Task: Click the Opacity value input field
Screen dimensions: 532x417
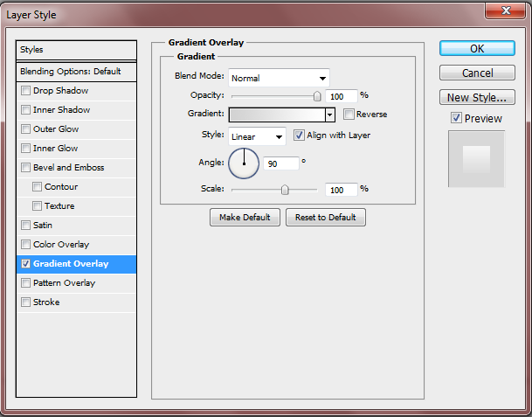Action: click(x=340, y=95)
